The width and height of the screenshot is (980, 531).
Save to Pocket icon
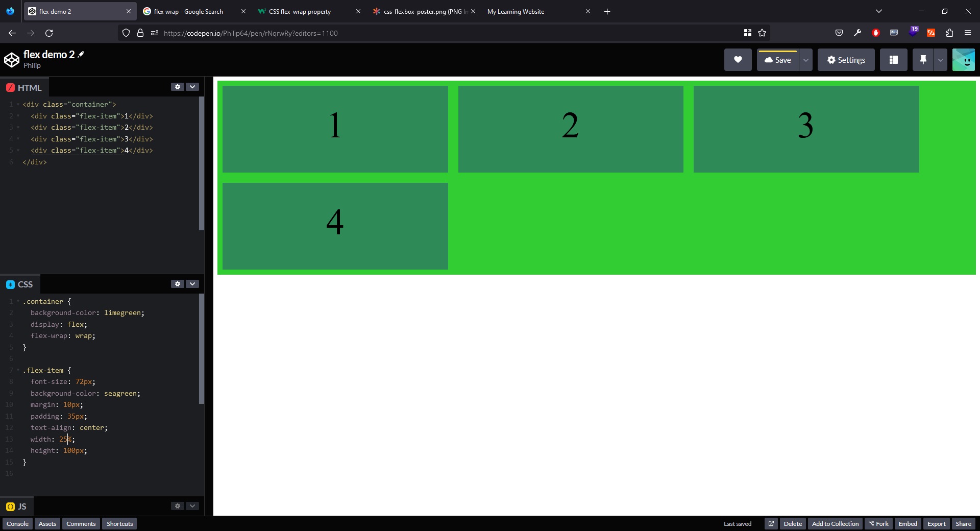coord(839,33)
